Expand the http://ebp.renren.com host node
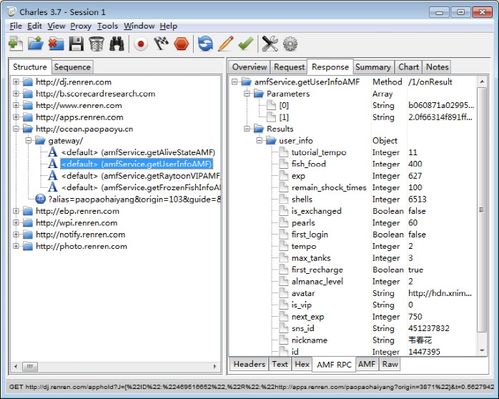Image resolution: width=499 pixels, height=399 pixels. coord(16,211)
